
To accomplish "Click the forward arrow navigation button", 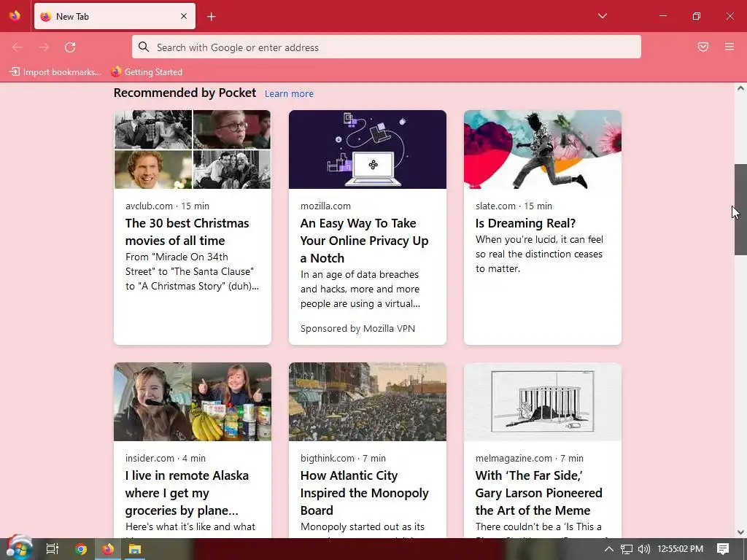I will [44, 47].
